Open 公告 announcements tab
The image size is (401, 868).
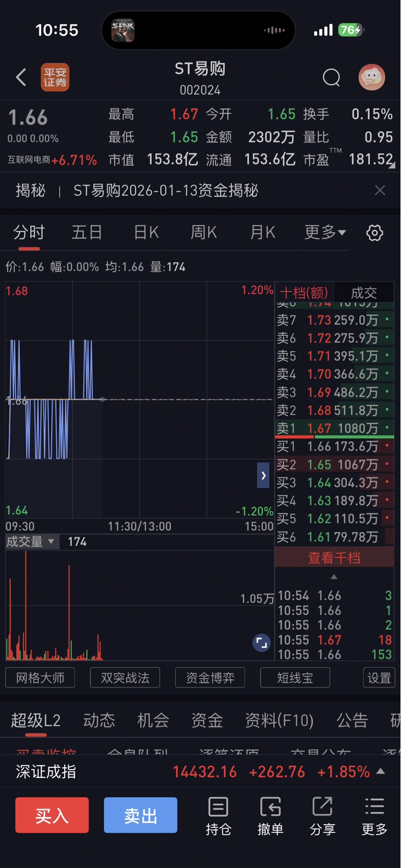click(x=353, y=720)
